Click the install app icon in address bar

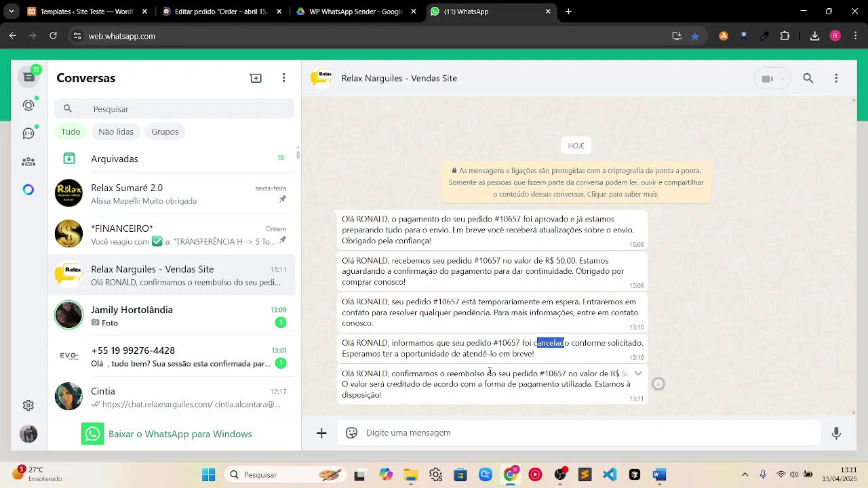pyautogui.click(x=676, y=36)
